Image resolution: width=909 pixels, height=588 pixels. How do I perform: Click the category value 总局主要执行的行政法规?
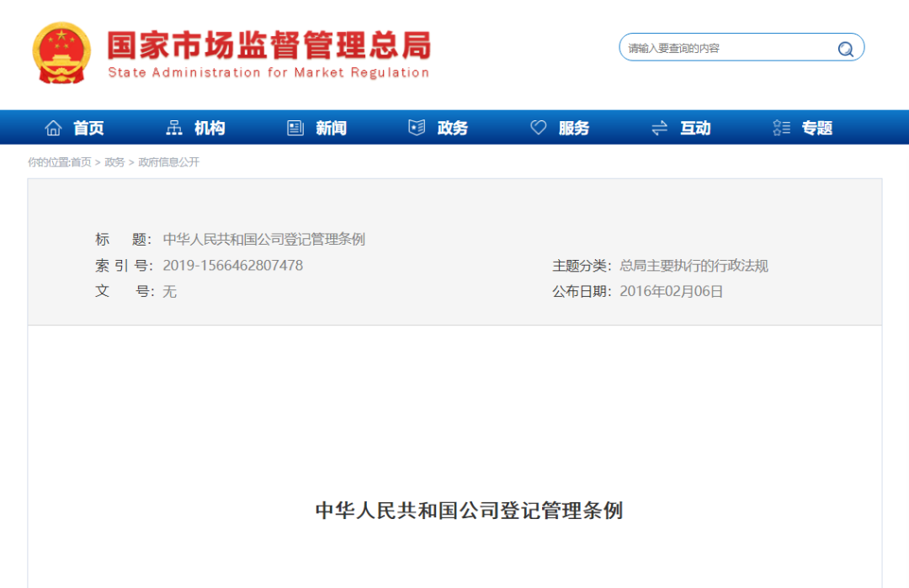coord(694,265)
